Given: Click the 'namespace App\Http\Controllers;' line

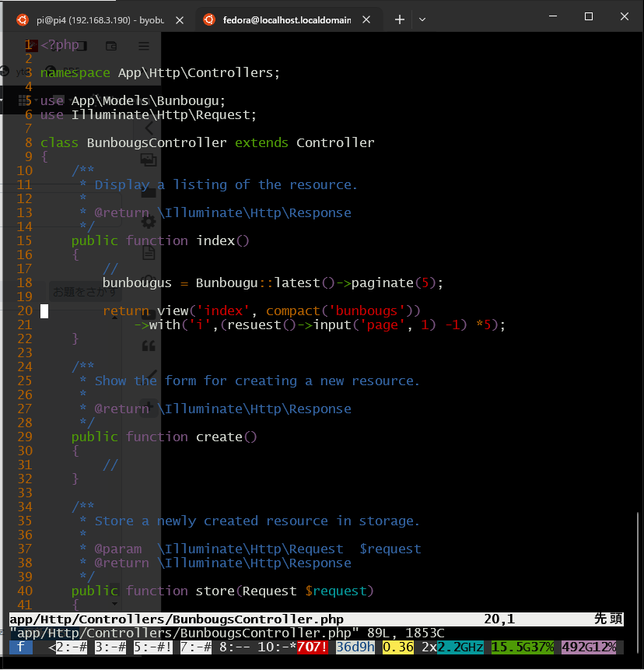Looking at the screenshot, I should [x=160, y=73].
